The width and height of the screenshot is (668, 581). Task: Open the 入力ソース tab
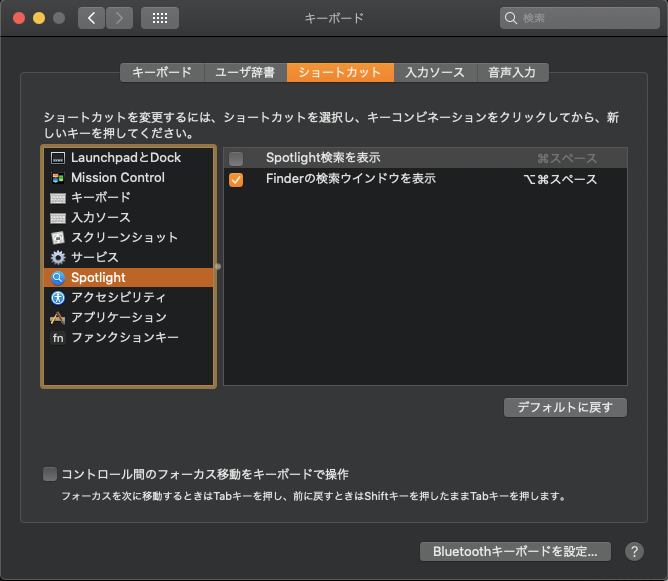pos(435,72)
